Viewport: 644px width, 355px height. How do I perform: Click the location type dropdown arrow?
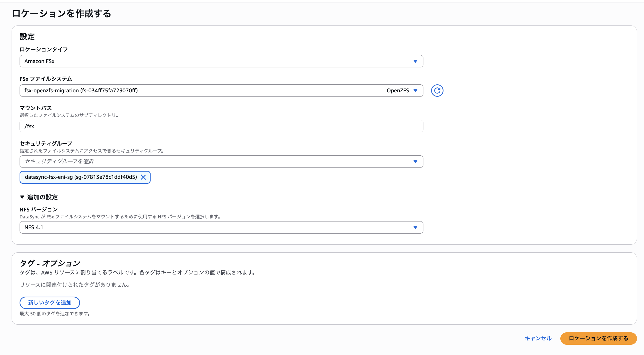(415, 61)
